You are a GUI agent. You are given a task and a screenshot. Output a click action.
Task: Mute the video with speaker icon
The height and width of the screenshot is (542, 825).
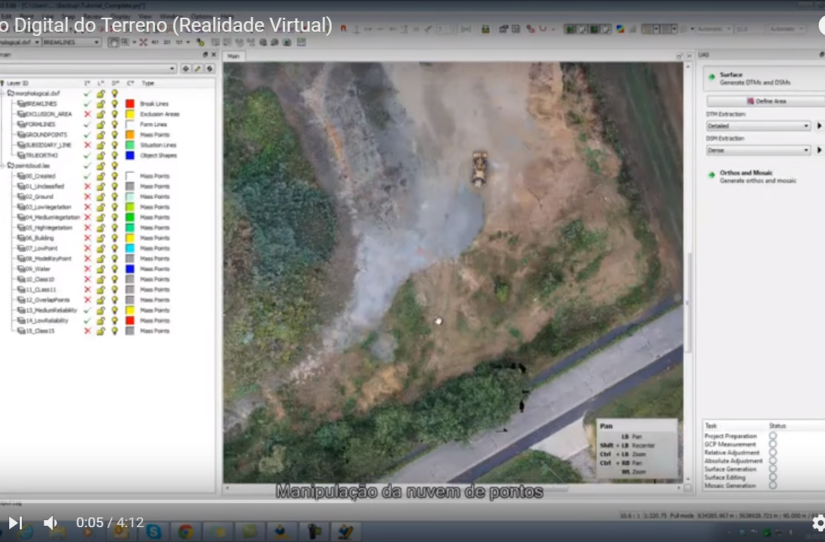click(x=51, y=523)
